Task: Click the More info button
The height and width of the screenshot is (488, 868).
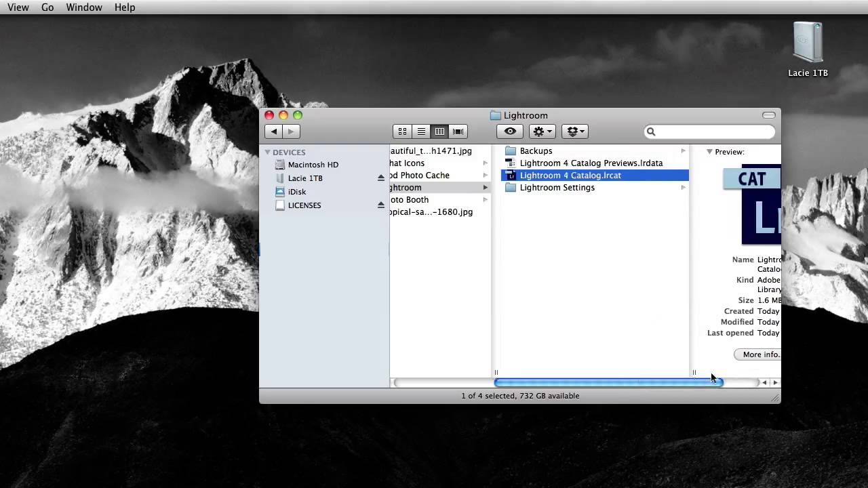Action: coord(757,354)
